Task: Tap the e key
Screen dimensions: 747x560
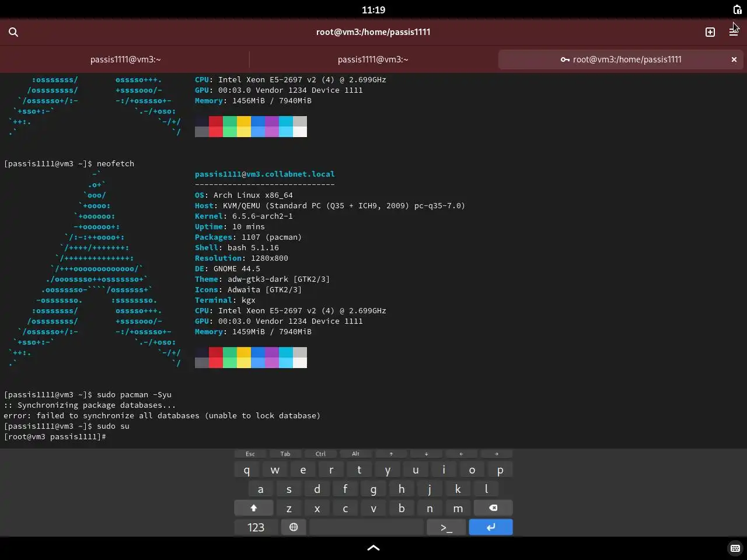Action: (x=303, y=470)
